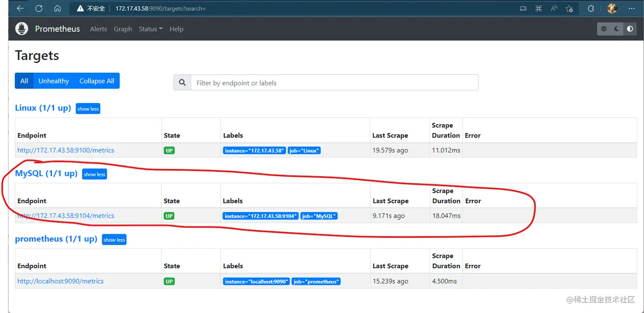Click the browser address bar URL
The image size is (644, 313).
point(161,9)
